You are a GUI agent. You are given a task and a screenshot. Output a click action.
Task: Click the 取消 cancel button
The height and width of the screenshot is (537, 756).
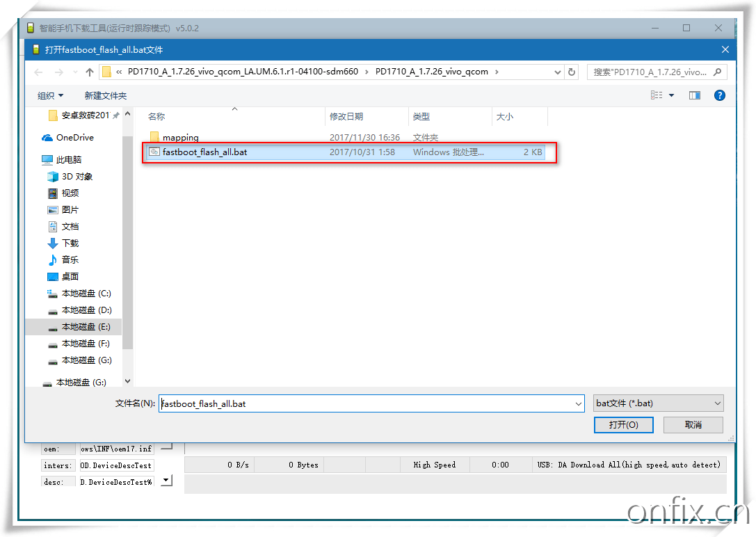(x=693, y=425)
